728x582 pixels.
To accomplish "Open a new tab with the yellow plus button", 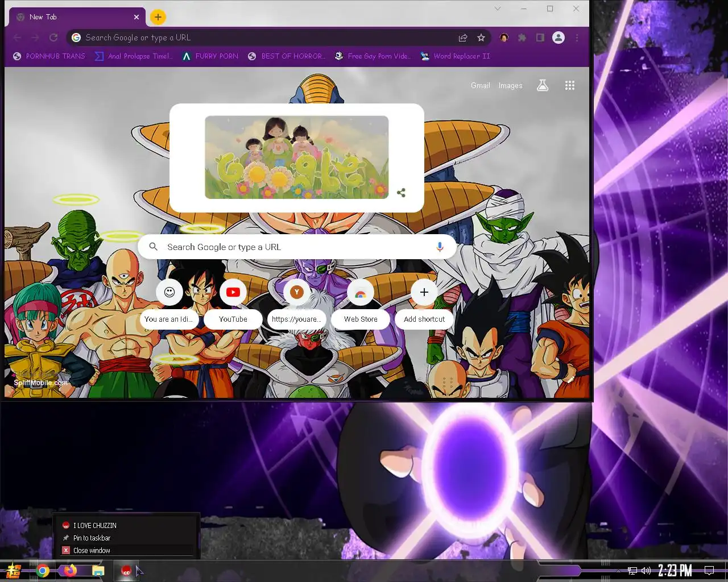I will [x=158, y=17].
